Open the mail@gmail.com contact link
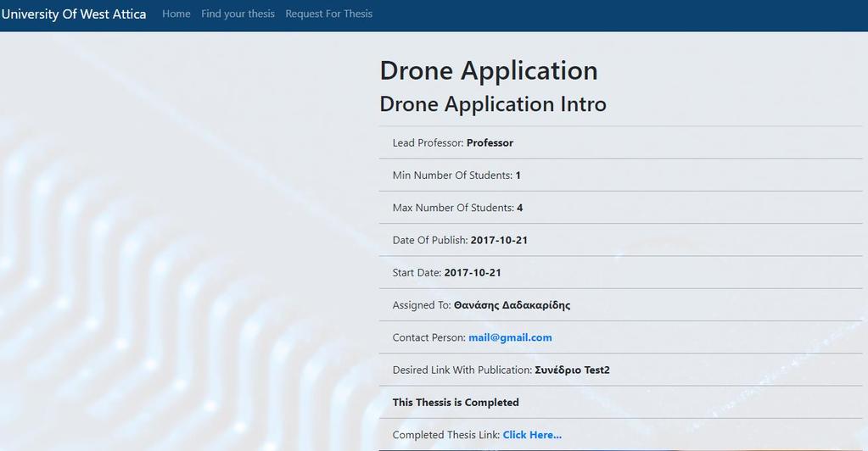Viewport: 868px width, 451px height. [x=510, y=337]
